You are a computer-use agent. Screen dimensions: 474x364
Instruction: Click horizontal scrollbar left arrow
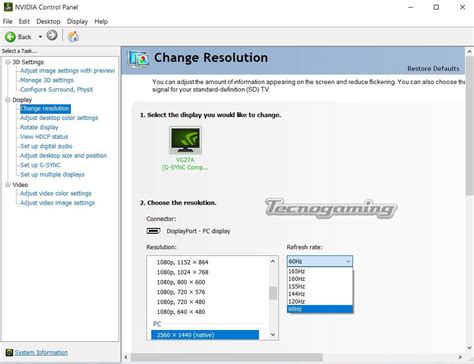point(126,357)
